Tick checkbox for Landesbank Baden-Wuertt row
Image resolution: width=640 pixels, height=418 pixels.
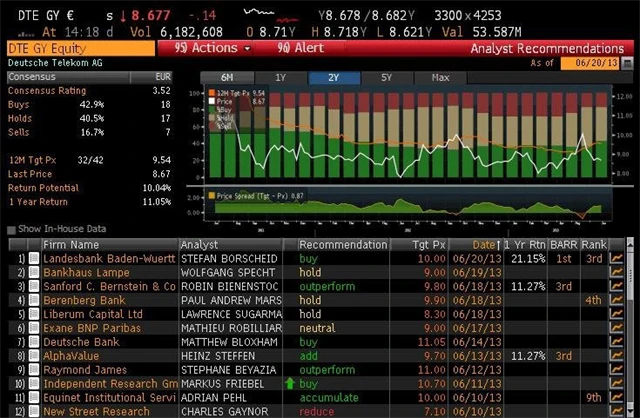(34, 258)
